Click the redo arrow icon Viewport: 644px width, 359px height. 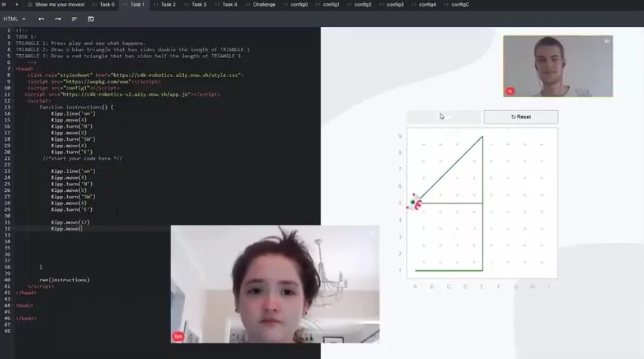pyautogui.click(x=58, y=19)
